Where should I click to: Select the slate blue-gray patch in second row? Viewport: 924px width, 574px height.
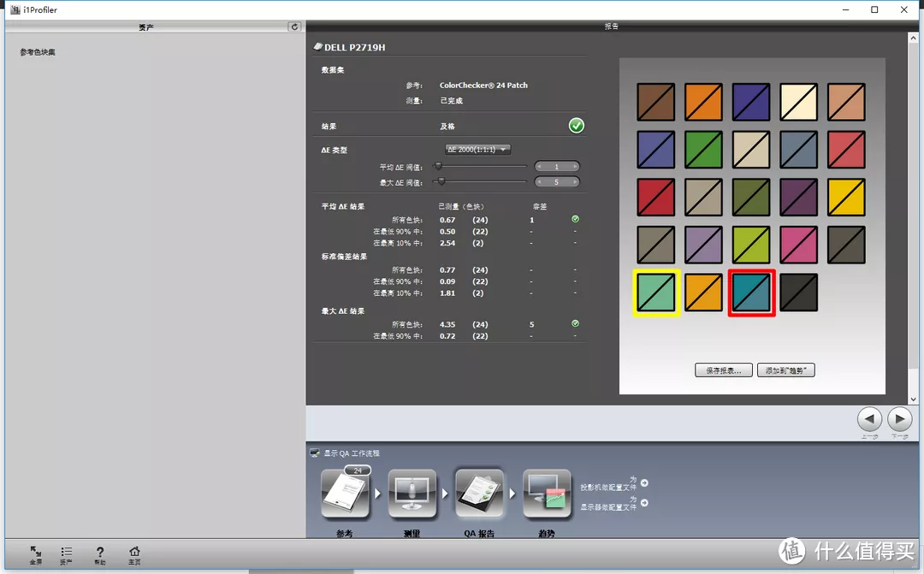[x=798, y=150]
